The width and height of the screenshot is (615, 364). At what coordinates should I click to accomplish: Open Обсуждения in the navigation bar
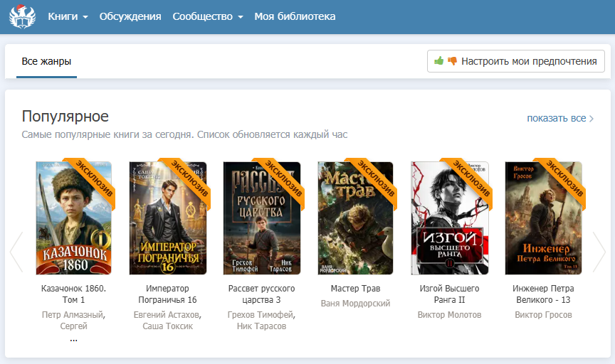(x=130, y=16)
